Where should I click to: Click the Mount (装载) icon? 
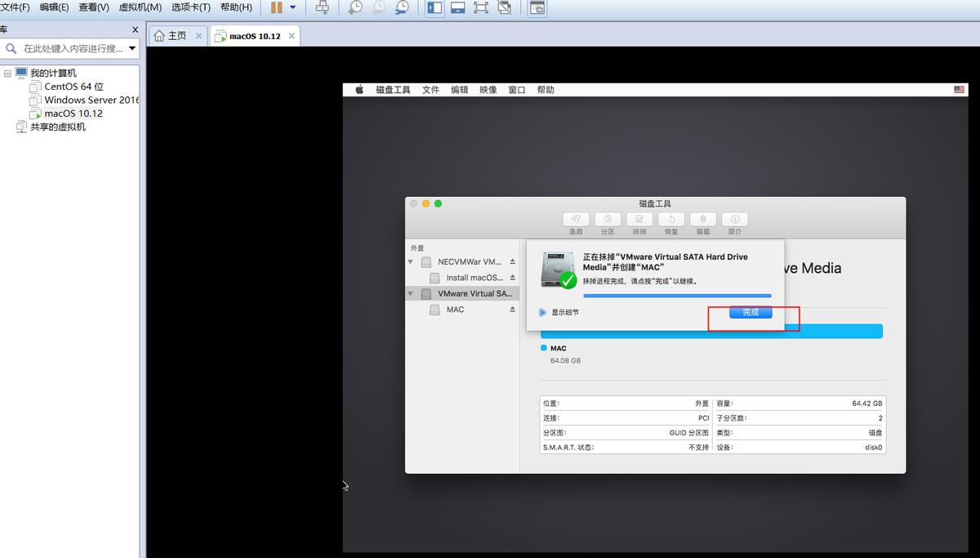pyautogui.click(x=702, y=219)
